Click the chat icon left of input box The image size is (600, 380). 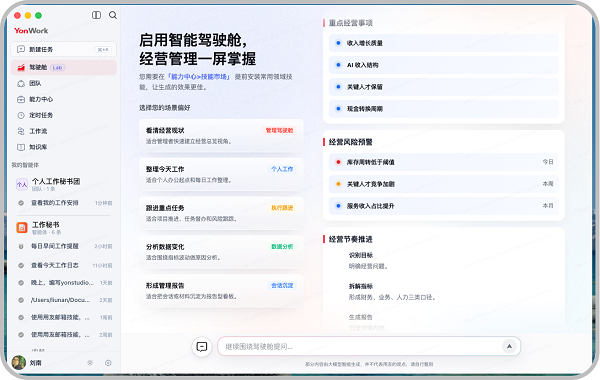pyautogui.click(x=202, y=347)
